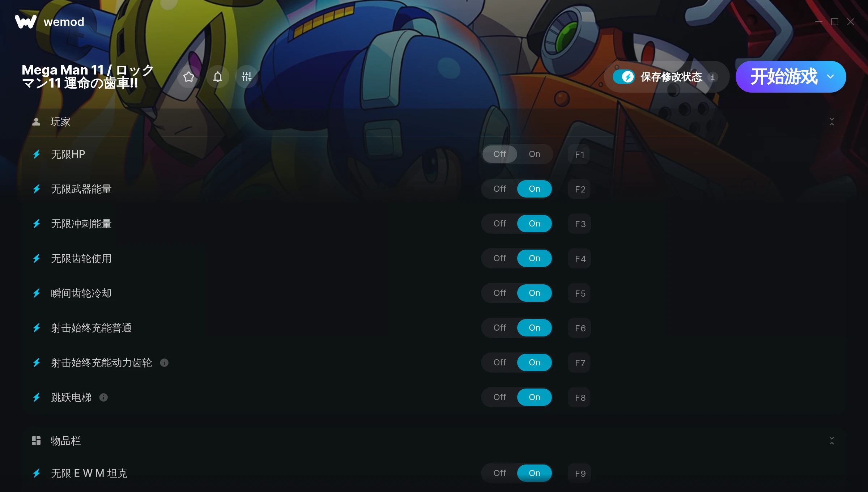Click the WeMod logo icon
This screenshot has height=492, width=868.
point(26,22)
